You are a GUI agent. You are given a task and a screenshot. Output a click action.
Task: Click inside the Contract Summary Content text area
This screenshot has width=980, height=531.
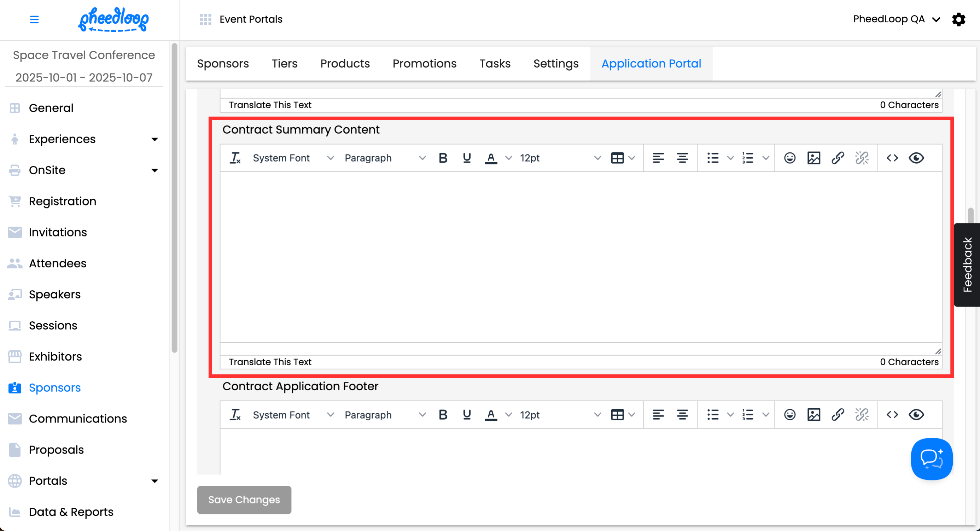[581, 257]
